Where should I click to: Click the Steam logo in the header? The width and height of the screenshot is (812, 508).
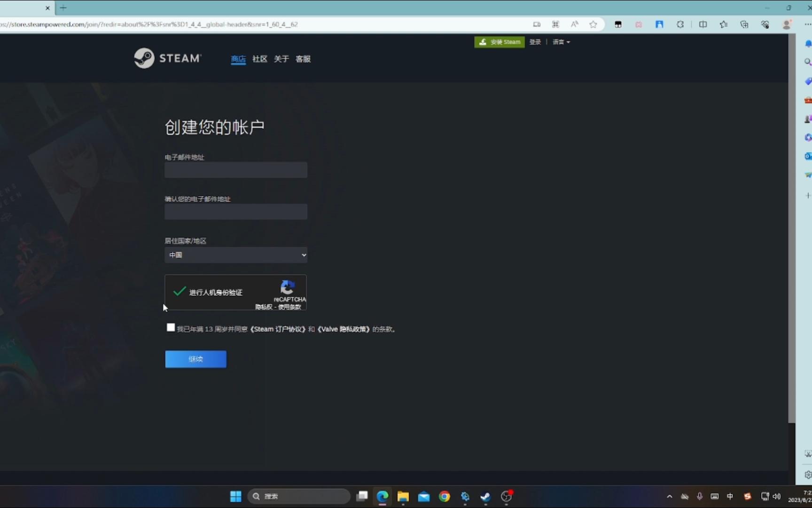tap(168, 58)
